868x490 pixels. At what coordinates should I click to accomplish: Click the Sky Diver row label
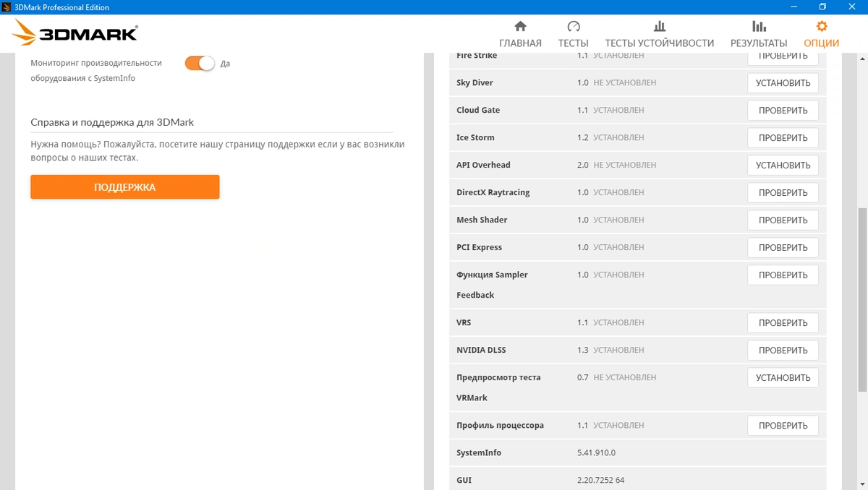(475, 83)
